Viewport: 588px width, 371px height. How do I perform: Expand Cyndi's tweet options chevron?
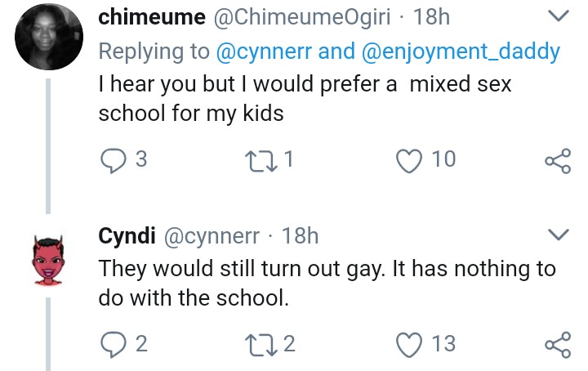point(558,235)
